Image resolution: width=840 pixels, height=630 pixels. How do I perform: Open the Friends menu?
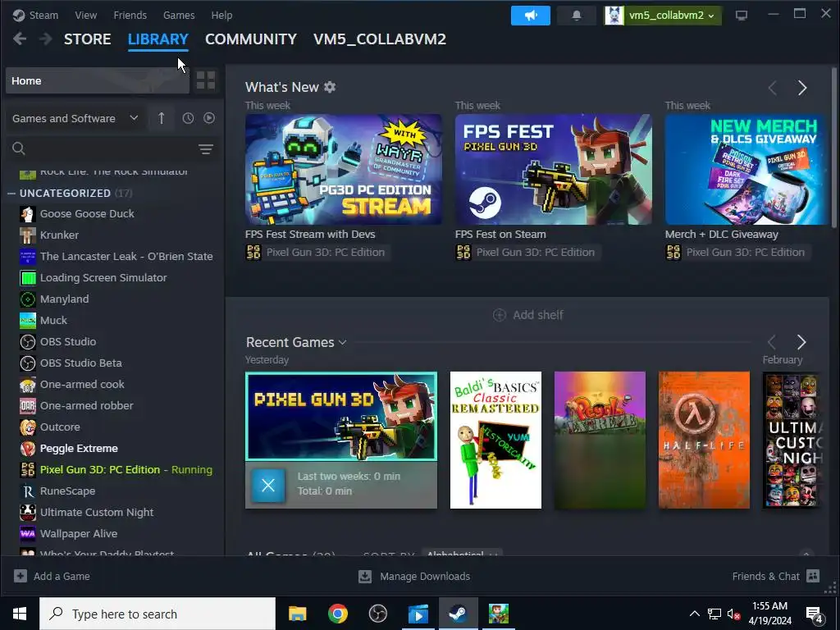point(130,15)
